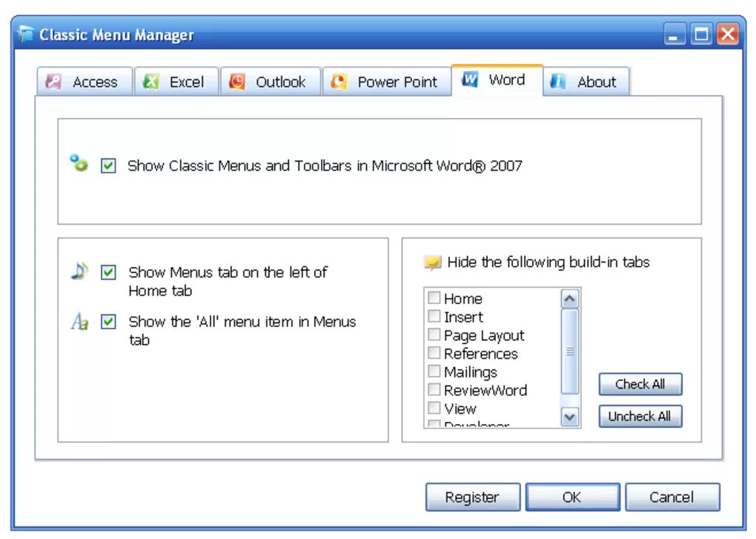Check the Mailings hide checkbox

tap(434, 371)
